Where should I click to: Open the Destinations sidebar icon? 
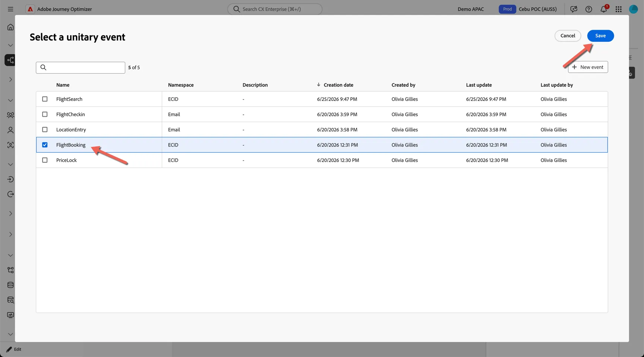(10, 194)
